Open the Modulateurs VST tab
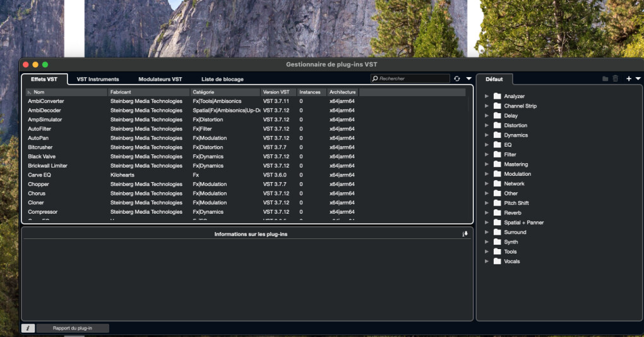Image resolution: width=644 pixels, height=337 pixels. pos(160,79)
